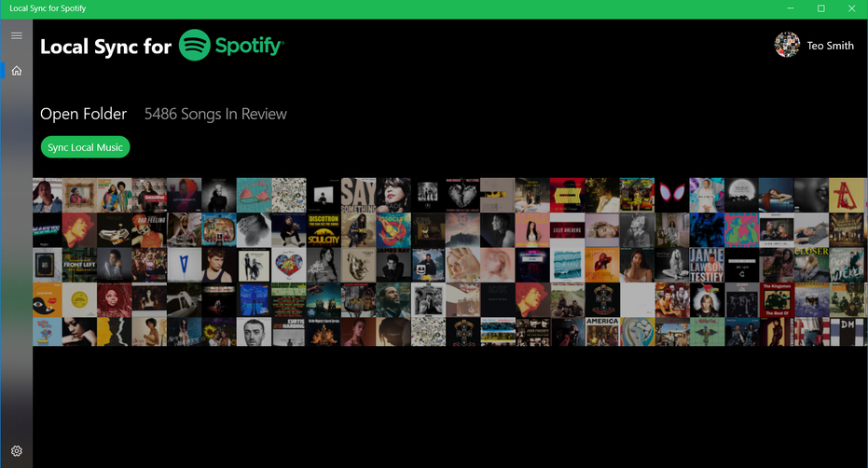The height and width of the screenshot is (468, 868).
Task: Pick the Closer album cover
Action: (811, 265)
